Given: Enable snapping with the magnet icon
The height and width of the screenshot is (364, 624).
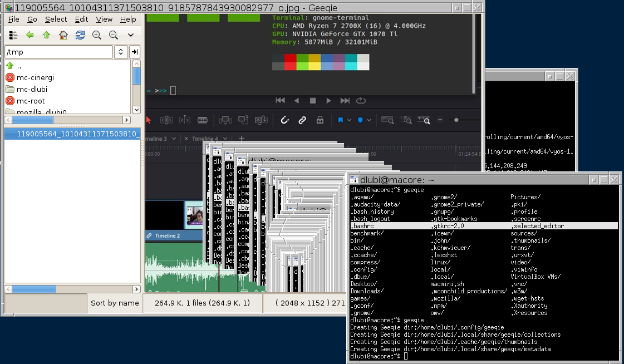Looking at the screenshot, I should pyautogui.click(x=284, y=120).
